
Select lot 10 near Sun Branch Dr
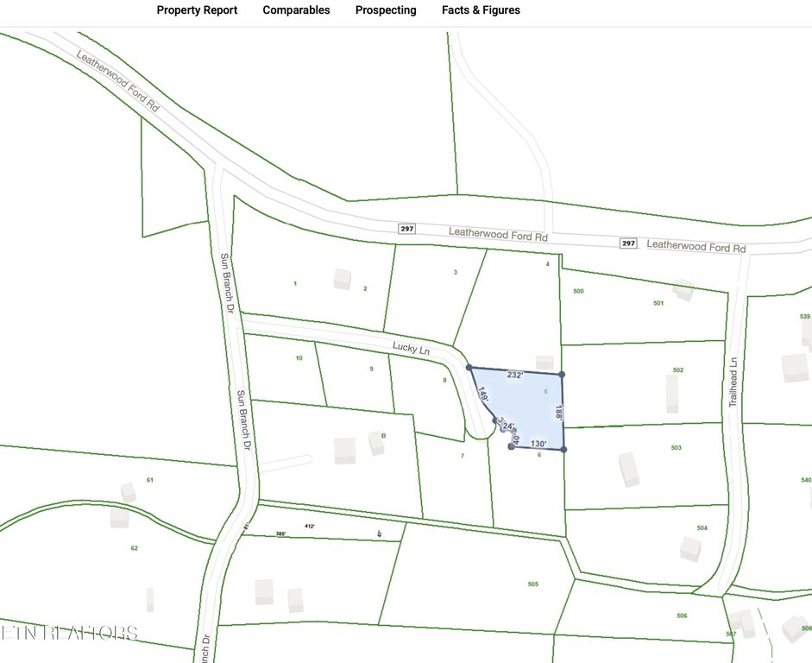[299, 357]
